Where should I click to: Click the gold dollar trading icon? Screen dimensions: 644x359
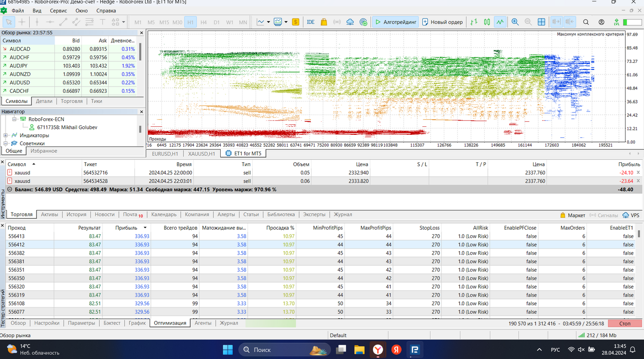296,22
